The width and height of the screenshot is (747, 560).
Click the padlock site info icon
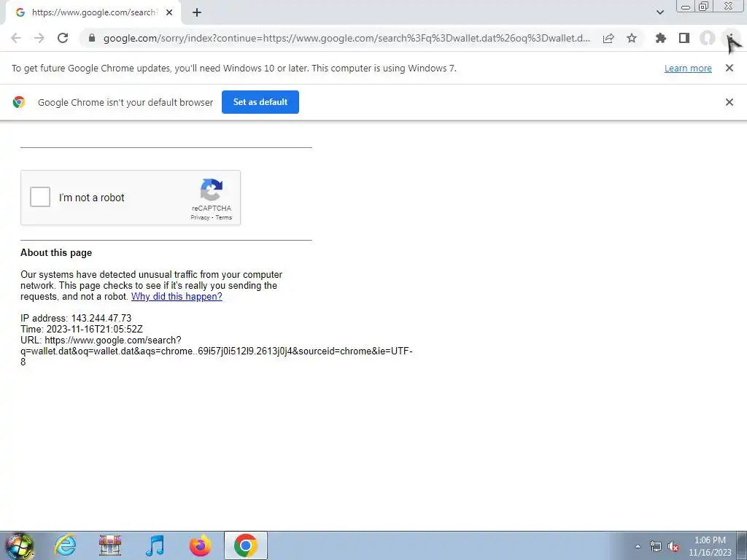click(92, 38)
